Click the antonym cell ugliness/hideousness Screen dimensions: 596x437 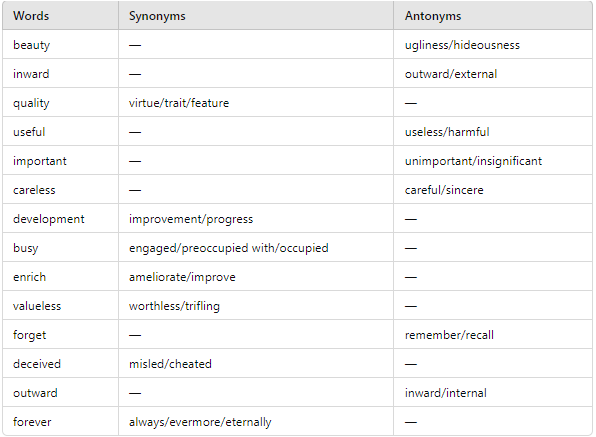coord(462,45)
